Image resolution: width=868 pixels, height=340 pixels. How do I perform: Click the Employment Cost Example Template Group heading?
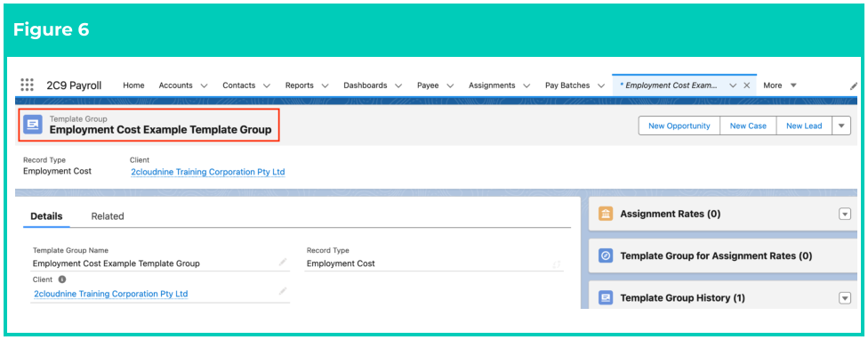point(161,130)
